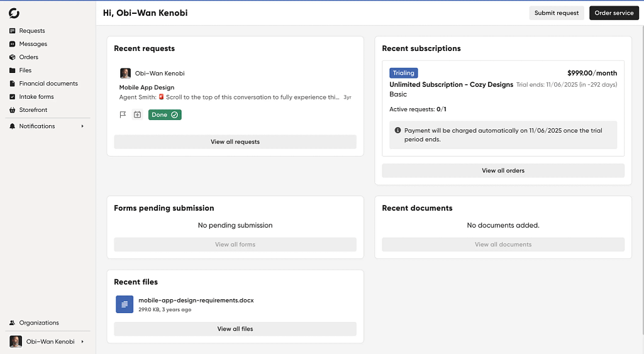Click View all requests

click(x=235, y=141)
